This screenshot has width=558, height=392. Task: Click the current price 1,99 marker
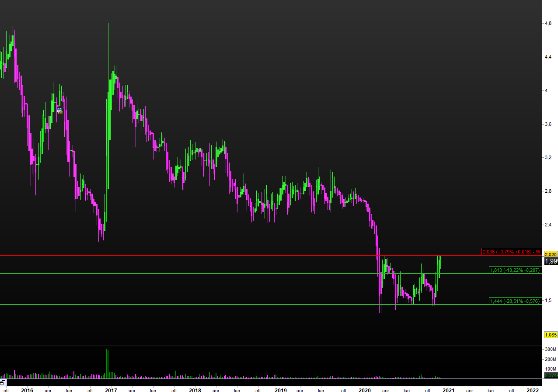click(551, 261)
